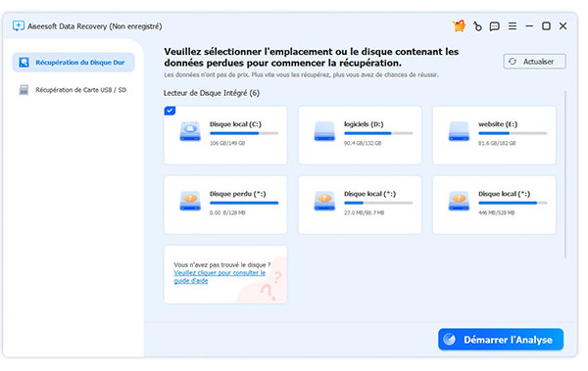
Task: Switch to Récupération de Carte USB / SD
Action: coord(73,90)
